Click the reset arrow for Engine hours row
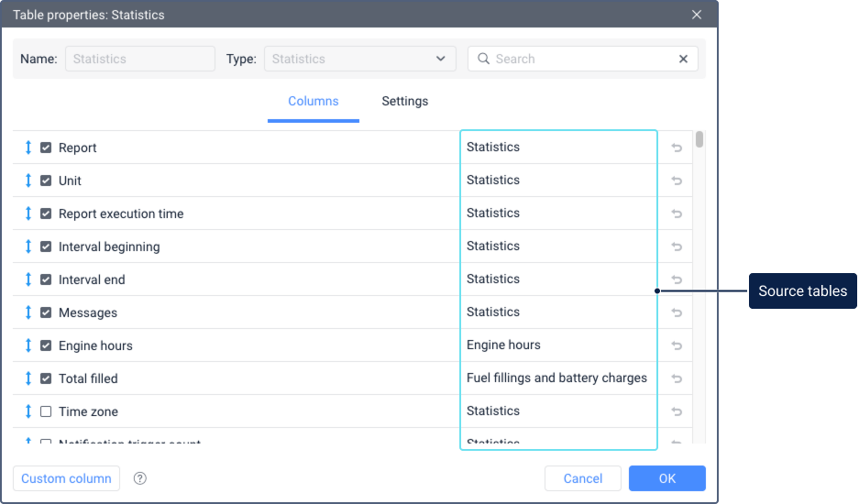859x504 pixels. [677, 345]
